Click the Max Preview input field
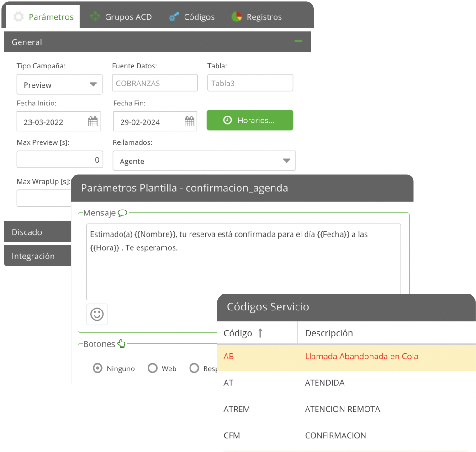The height and width of the screenshot is (452, 476). pos(59,160)
